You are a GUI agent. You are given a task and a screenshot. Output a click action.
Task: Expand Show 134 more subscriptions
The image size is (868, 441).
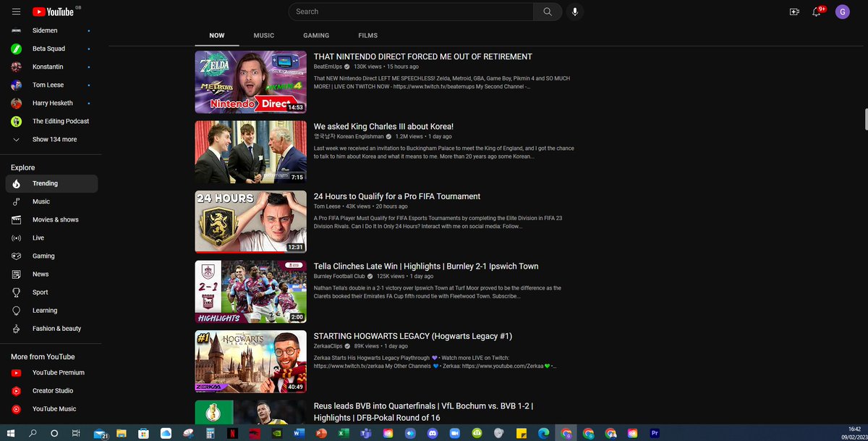coord(51,139)
